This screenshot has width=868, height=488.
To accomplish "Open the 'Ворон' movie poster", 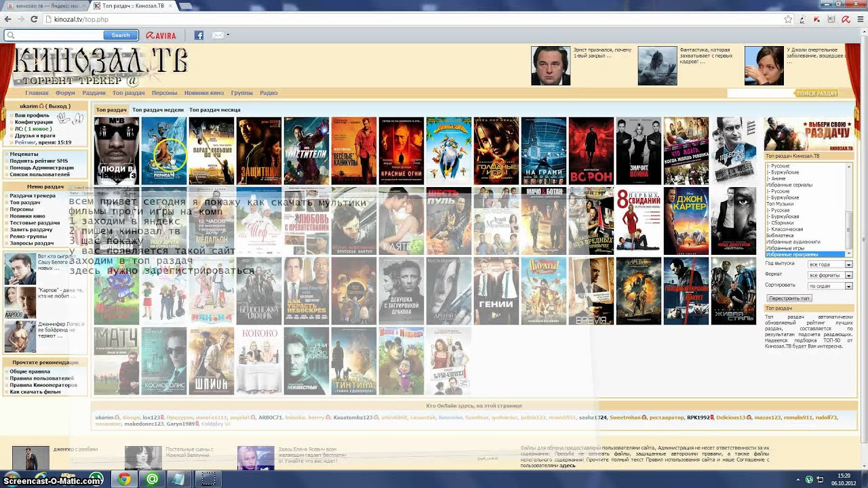I will click(591, 150).
